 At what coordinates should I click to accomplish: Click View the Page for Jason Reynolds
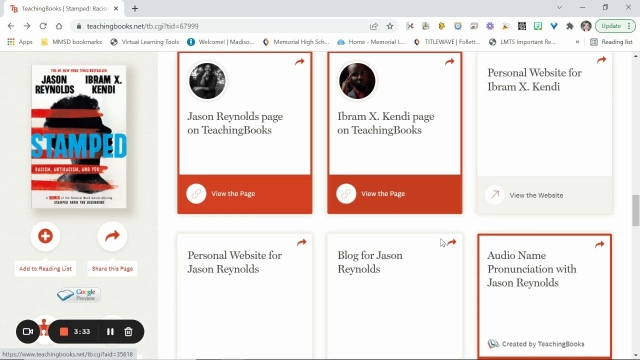[x=233, y=194]
